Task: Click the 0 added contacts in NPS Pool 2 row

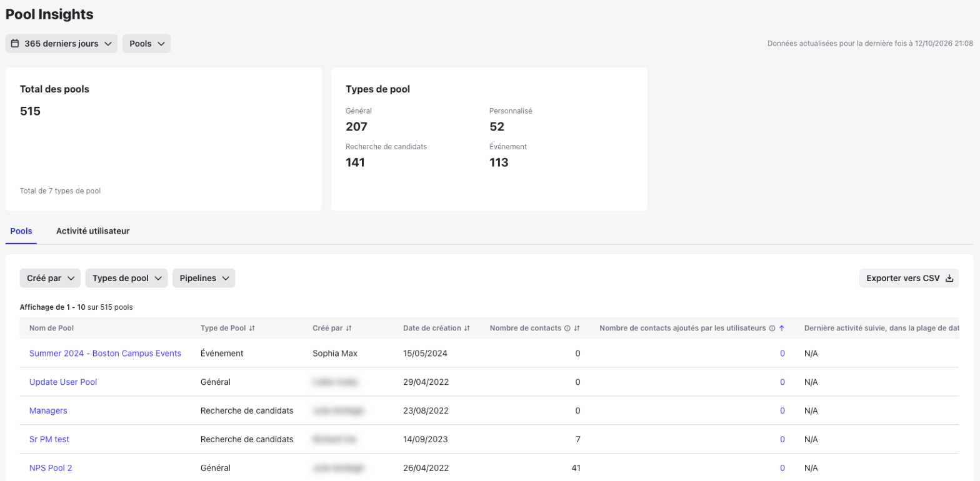Action: pos(782,468)
